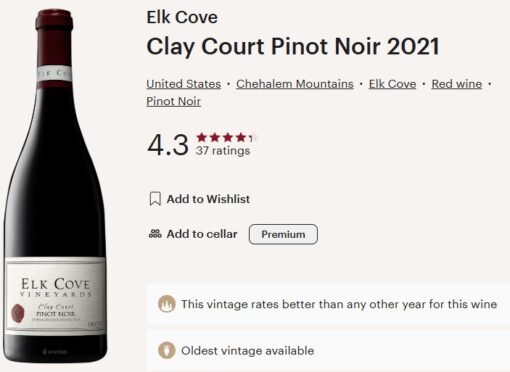510x372 pixels.
Task: Open the United States country link
Action: pos(184,84)
